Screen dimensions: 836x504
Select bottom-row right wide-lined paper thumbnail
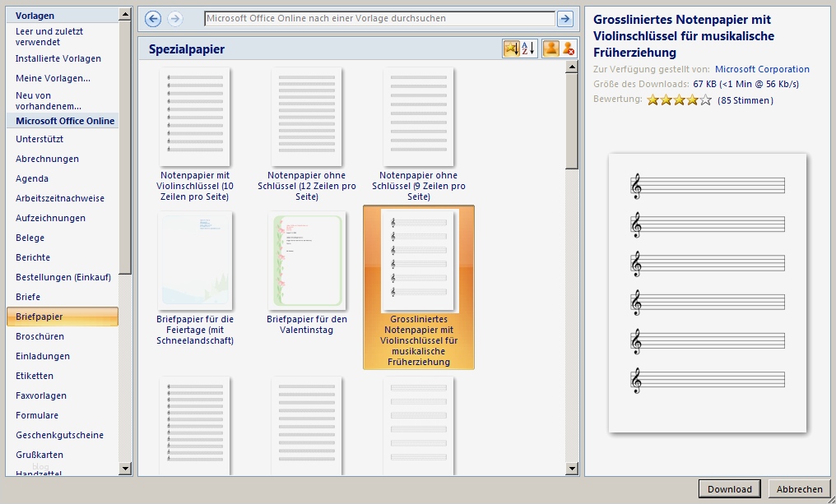pyautogui.click(x=419, y=426)
